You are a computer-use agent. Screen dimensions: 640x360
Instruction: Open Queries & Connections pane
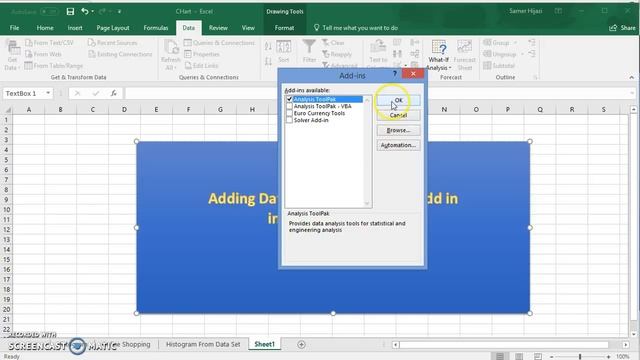click(x=219, y=42)
